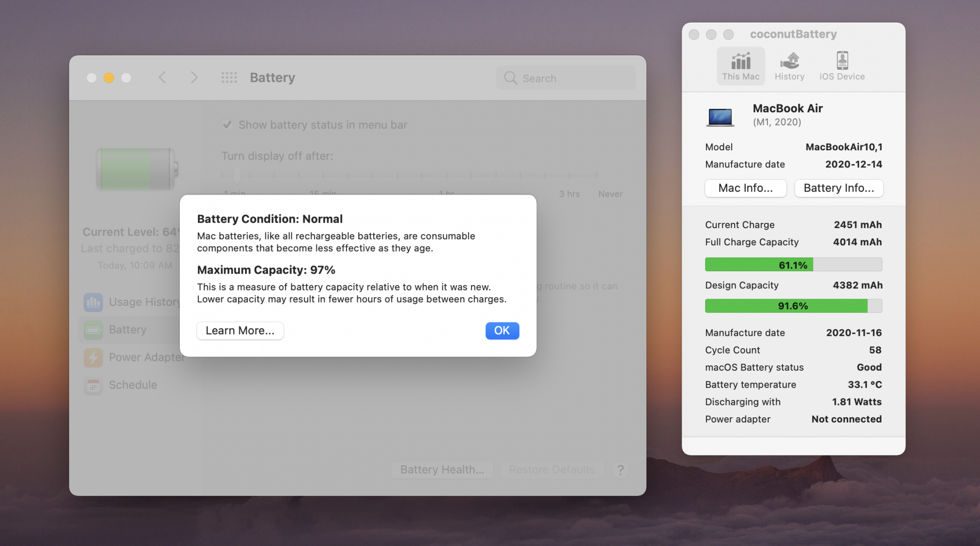Viewport: 980px width, 546px height.
Task: Click OK to dismiss Battery Condition dialog
Action: click(x=502, y=330)
